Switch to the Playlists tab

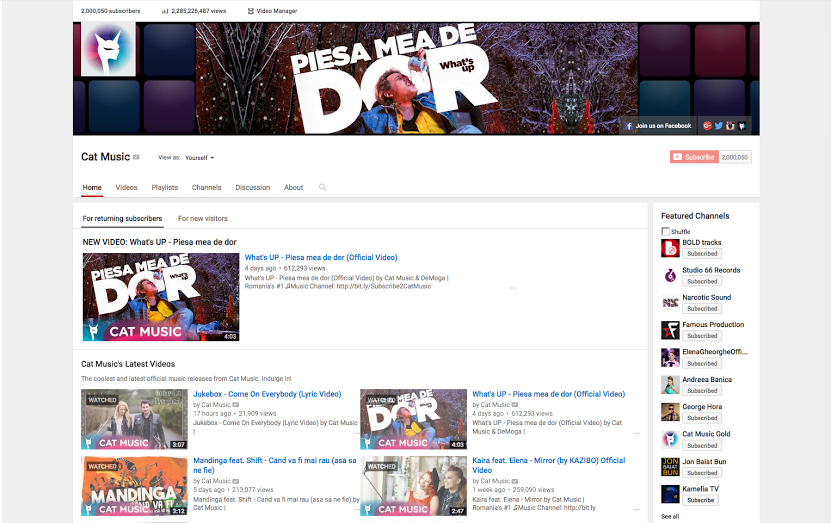(x=164, y=187)
